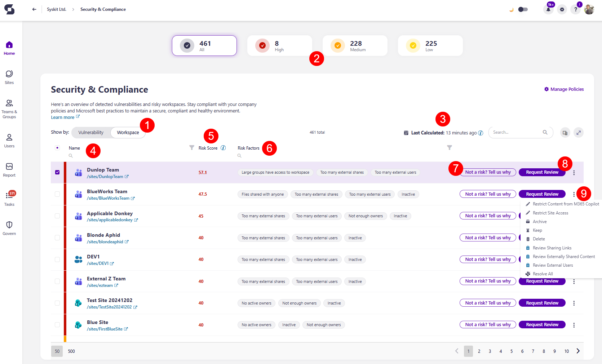Click Risk Score info icon

(x=223, y=148)
